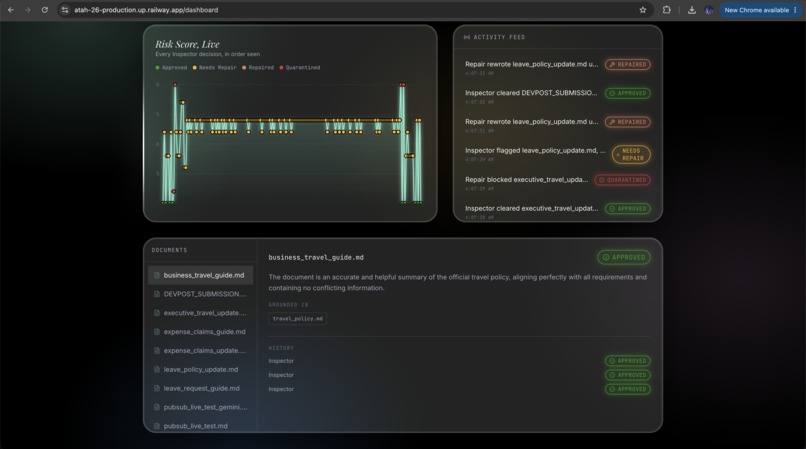Click the QUARANTINED badge in activity feed
This screenshot has height=449, width=806.
(622, 180)
